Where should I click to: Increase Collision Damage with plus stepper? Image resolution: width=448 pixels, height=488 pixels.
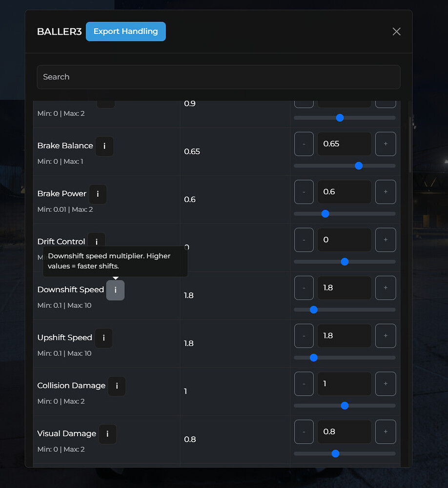pyautogui.click(x=385, y=384)
